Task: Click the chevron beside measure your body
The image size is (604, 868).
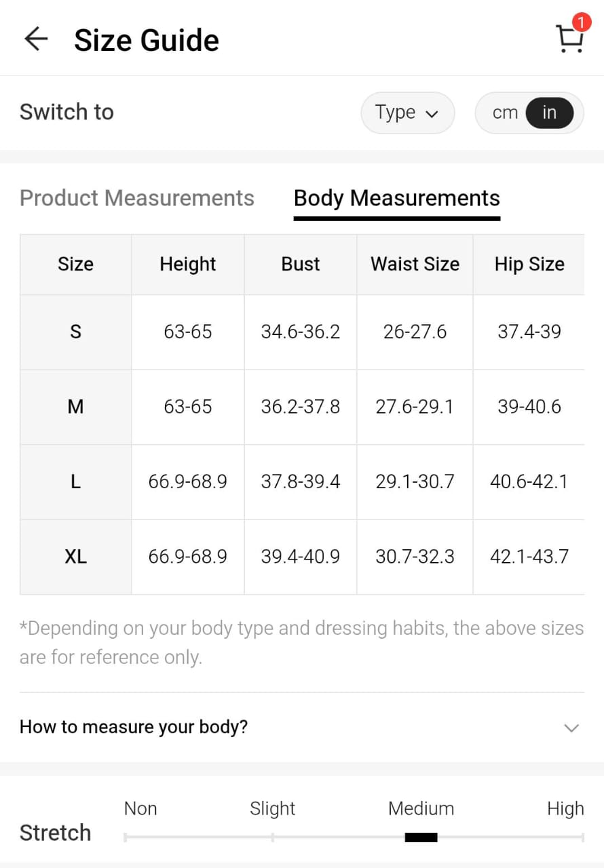Action: [571, 728]
